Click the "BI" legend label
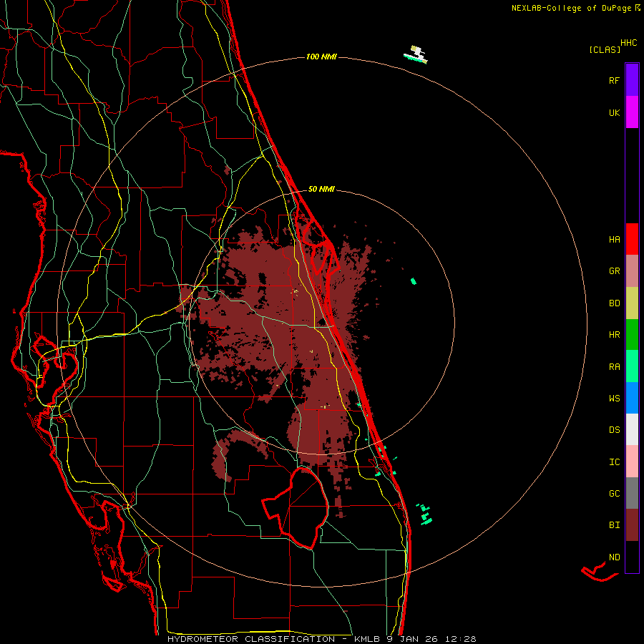 pos(614,525)
